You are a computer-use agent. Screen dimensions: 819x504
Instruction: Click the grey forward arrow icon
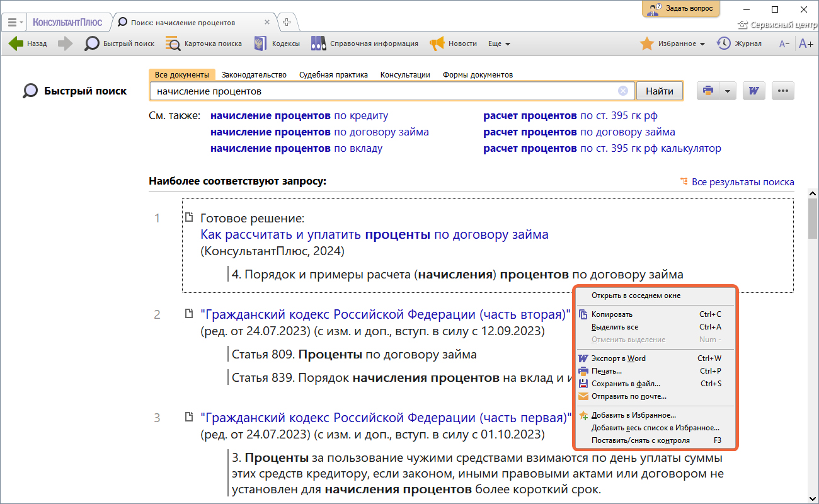point(66,43)
